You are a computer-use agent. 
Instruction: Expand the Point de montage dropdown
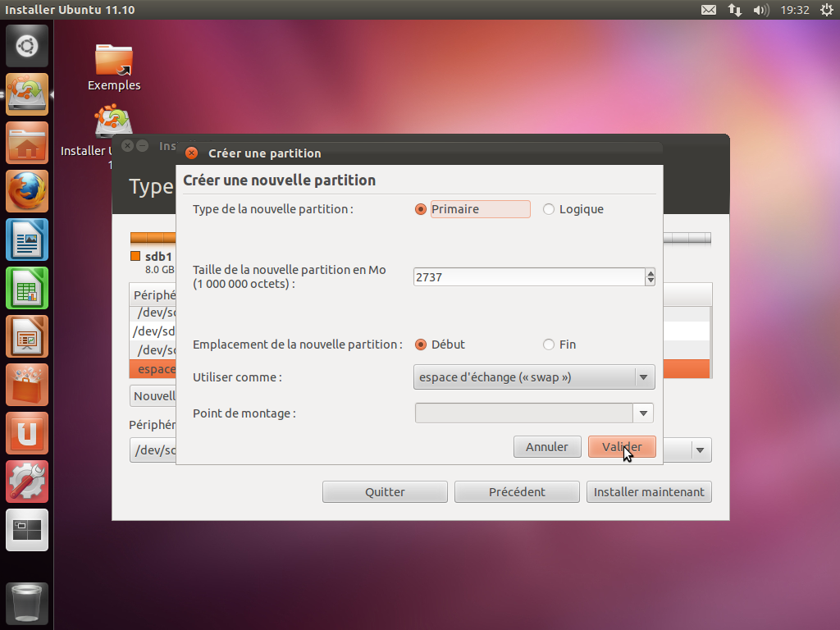(643, 413)
